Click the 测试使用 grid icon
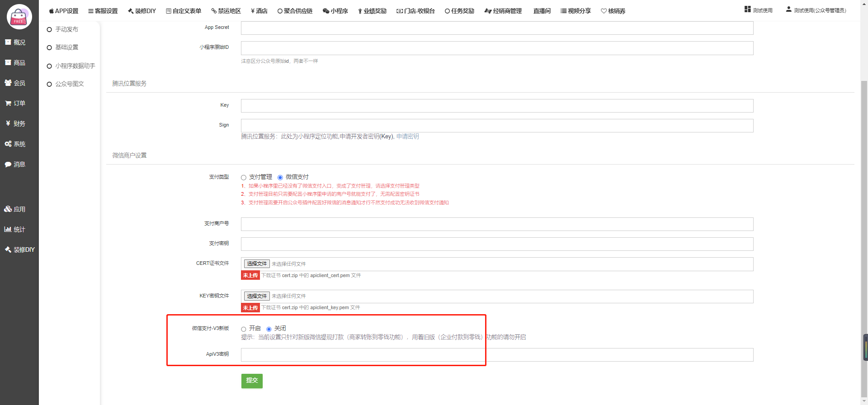868x405 pixels. 747,9
